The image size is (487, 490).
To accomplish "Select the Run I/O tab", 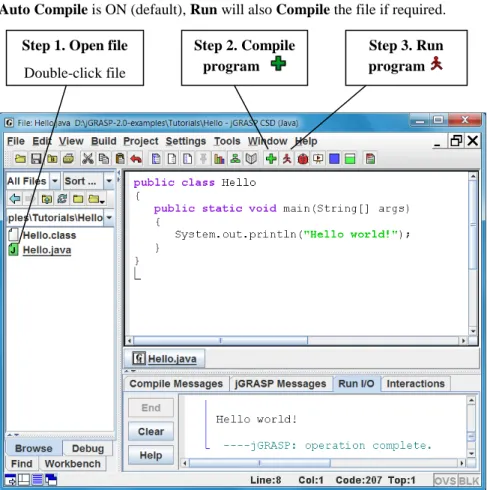I will (356, 384).
